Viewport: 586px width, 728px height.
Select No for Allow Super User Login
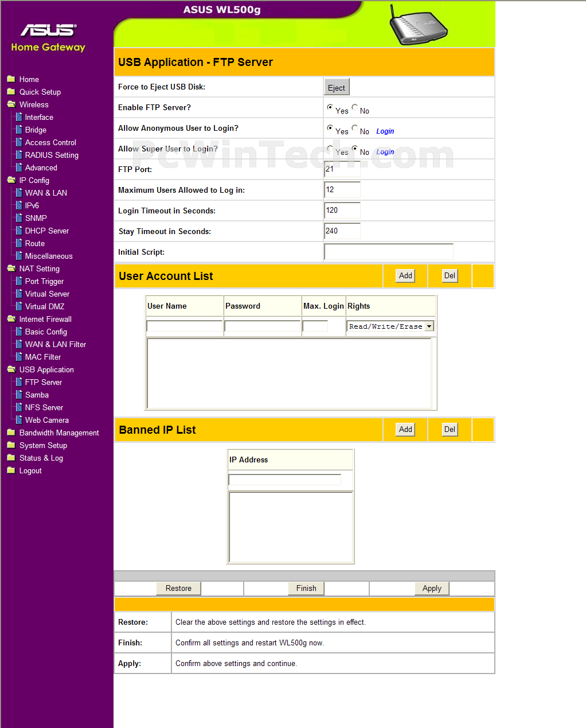(355, 149)
